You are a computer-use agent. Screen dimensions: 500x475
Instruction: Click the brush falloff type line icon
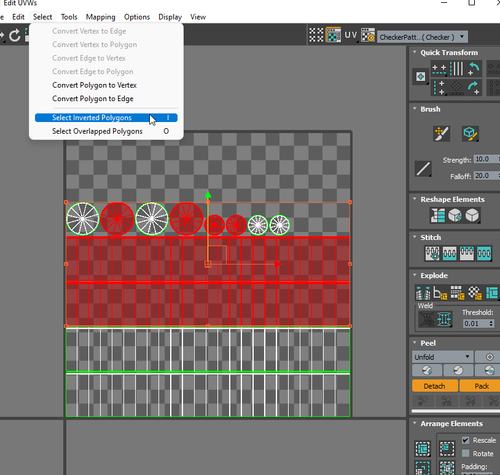423,169
